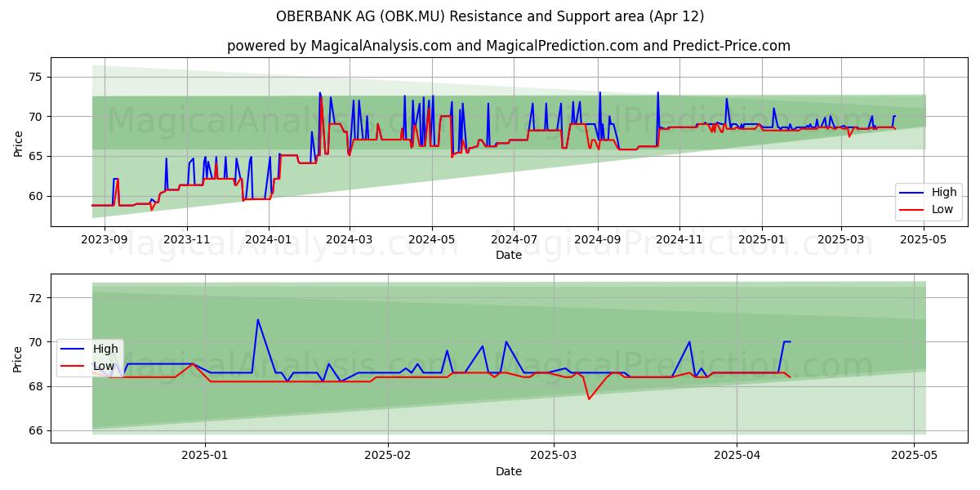Click the 2024-11 date tick label

(x=679, y=239)
